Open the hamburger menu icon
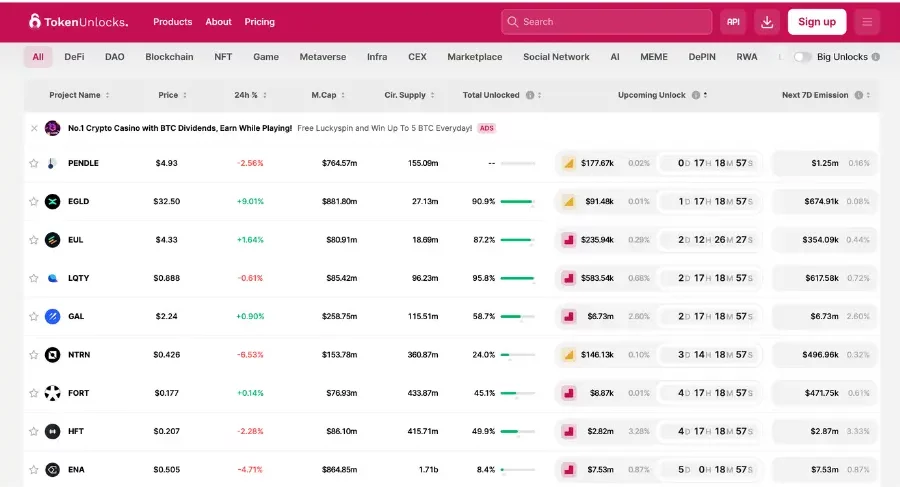Viewport: 900px width, 487px height. coord(867,22)
